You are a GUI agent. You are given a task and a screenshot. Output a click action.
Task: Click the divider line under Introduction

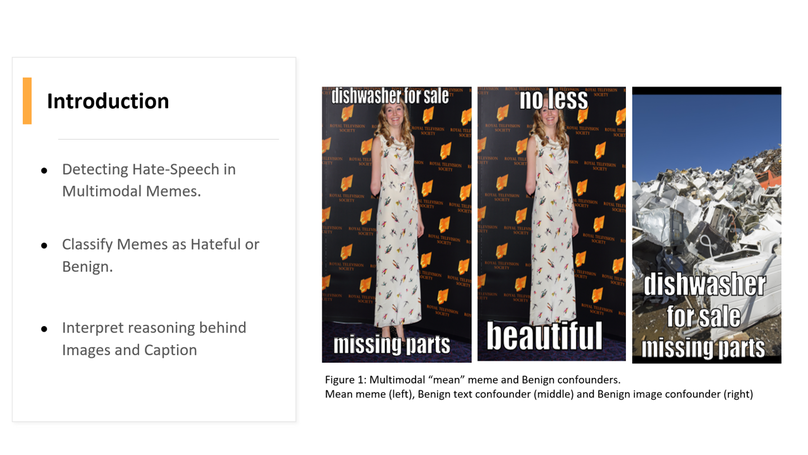tap(167, 139)
